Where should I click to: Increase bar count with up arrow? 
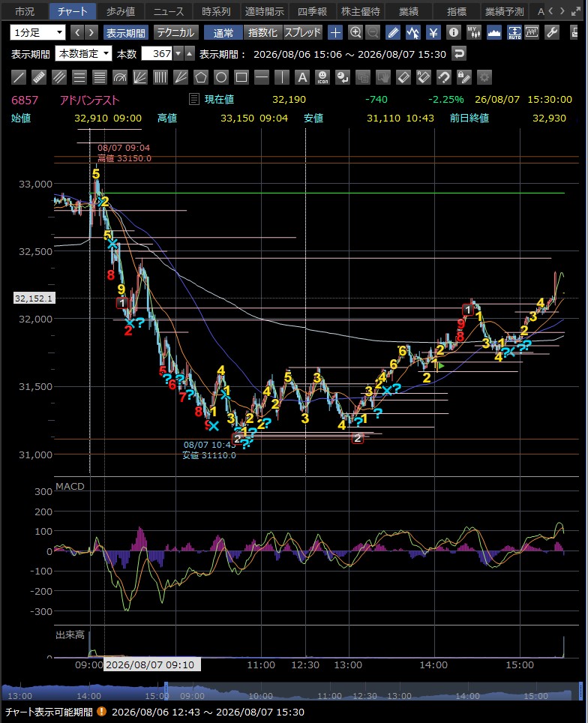[190, 54]
